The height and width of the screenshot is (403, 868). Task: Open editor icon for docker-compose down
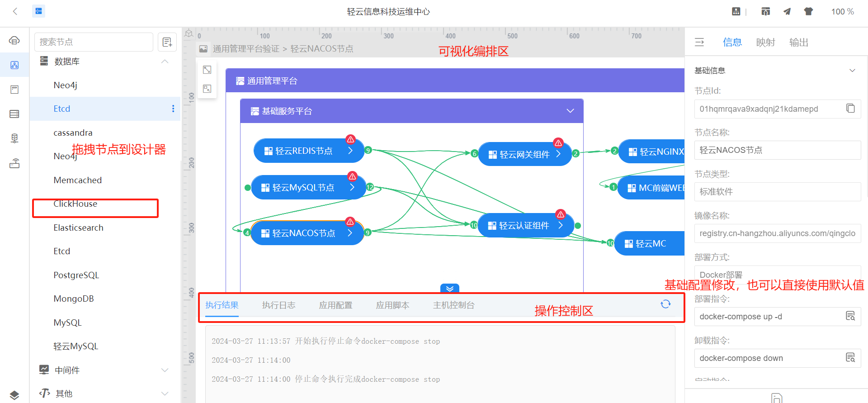(x=850, y=357)
